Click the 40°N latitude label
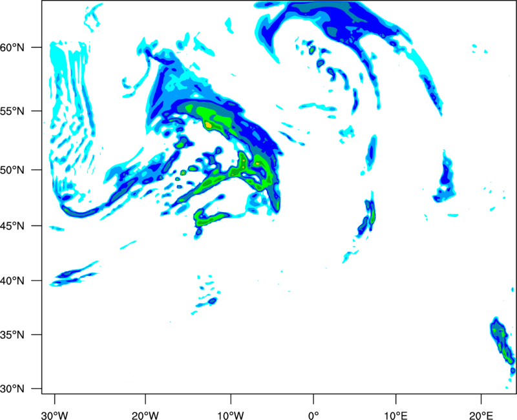Viewport: 517px width, 420px height. point(12,281)
